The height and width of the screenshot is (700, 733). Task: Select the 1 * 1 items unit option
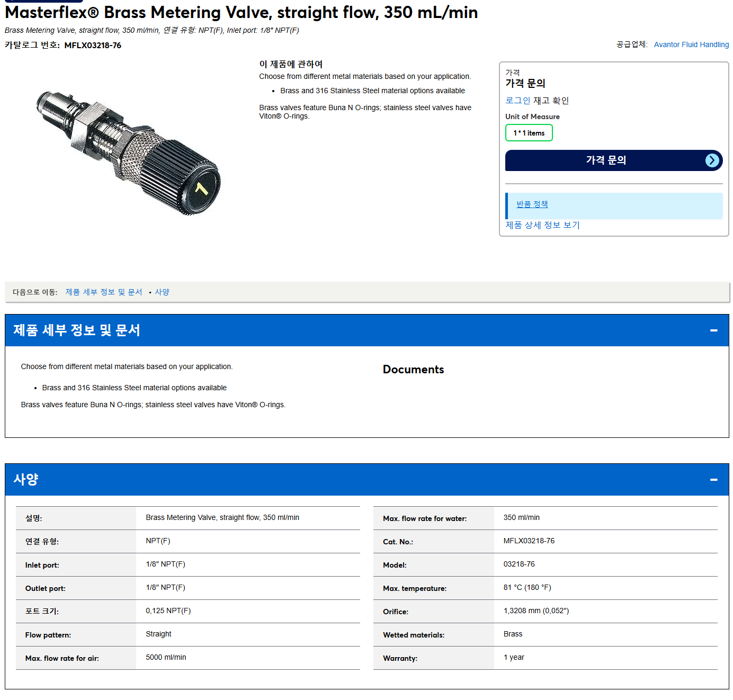coord(529,133)
